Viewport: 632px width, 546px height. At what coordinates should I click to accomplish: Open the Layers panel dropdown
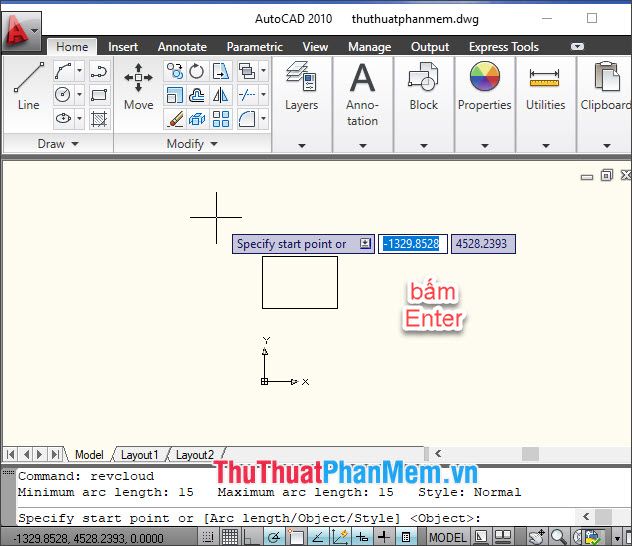click(x=302, y=145)
